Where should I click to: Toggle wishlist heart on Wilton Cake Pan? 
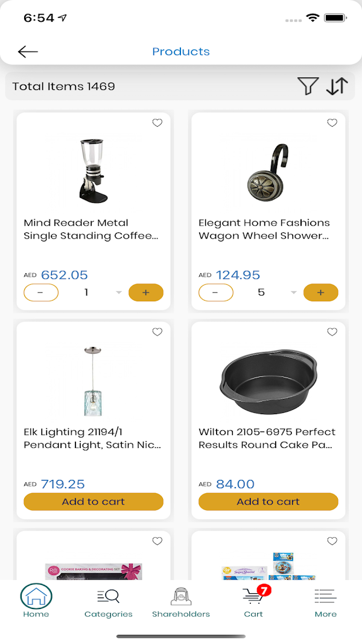(x=332, y=332)
